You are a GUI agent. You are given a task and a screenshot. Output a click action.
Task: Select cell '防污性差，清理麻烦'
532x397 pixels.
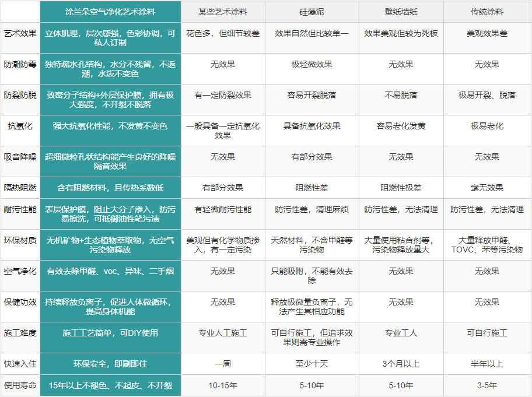(312, 214)
